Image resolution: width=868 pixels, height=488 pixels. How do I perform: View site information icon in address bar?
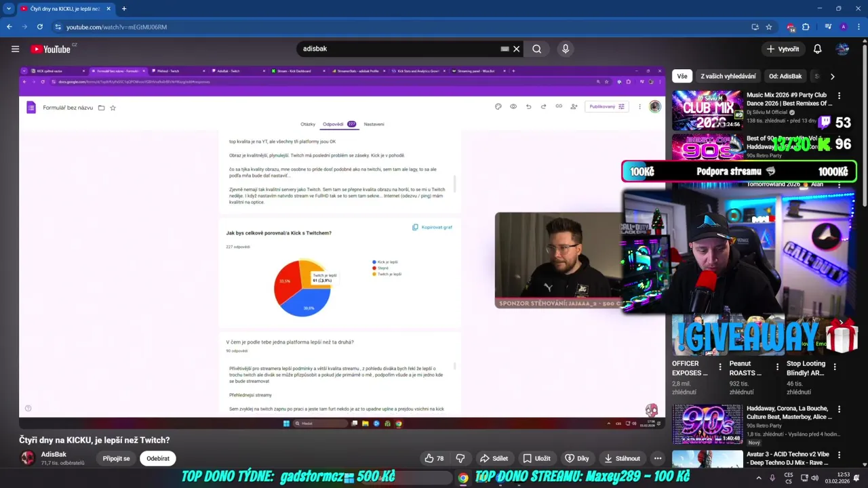pos(58,26)
